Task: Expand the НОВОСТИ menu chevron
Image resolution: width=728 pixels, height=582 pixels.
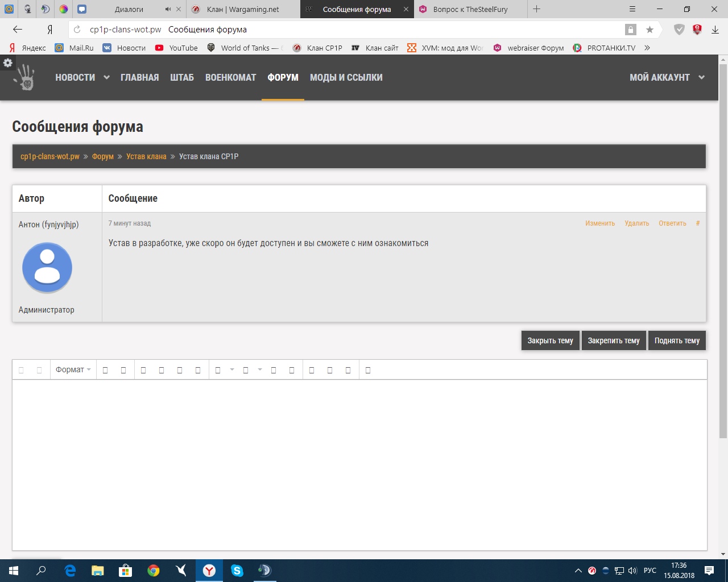Action: pyautogui.click(x=106, y=78)
